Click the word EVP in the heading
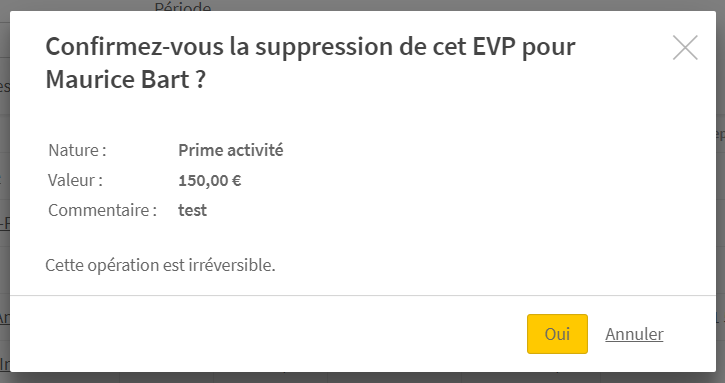 pyautogui.click(x=494, y=47)
